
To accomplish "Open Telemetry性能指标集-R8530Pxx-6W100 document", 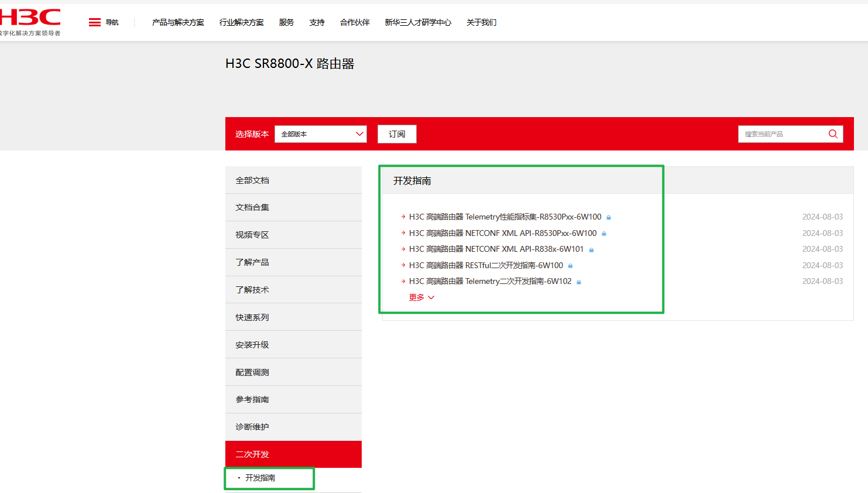I will [x=505, y=217].
